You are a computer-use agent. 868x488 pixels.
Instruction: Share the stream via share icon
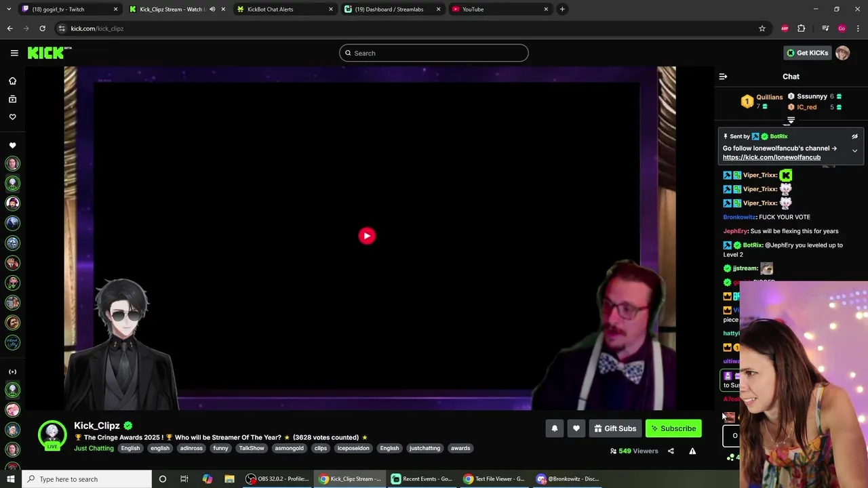pyautogui.click(x=671, y=451)
